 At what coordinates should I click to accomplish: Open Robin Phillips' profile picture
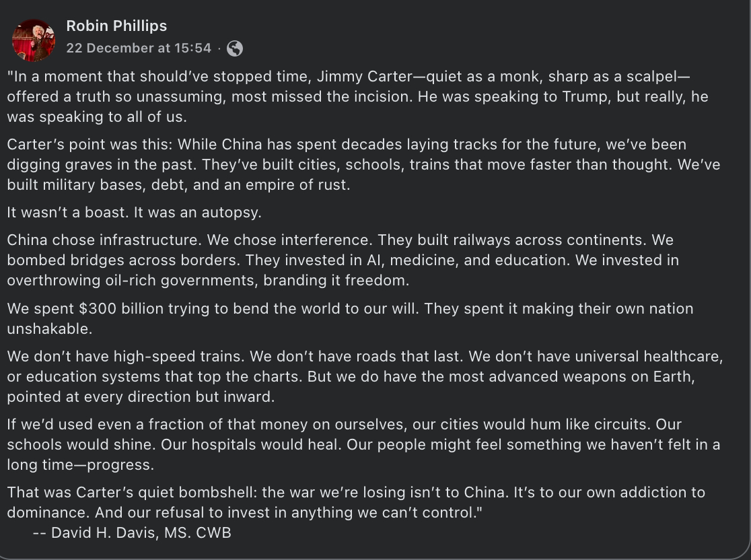[x=34, y=39]
